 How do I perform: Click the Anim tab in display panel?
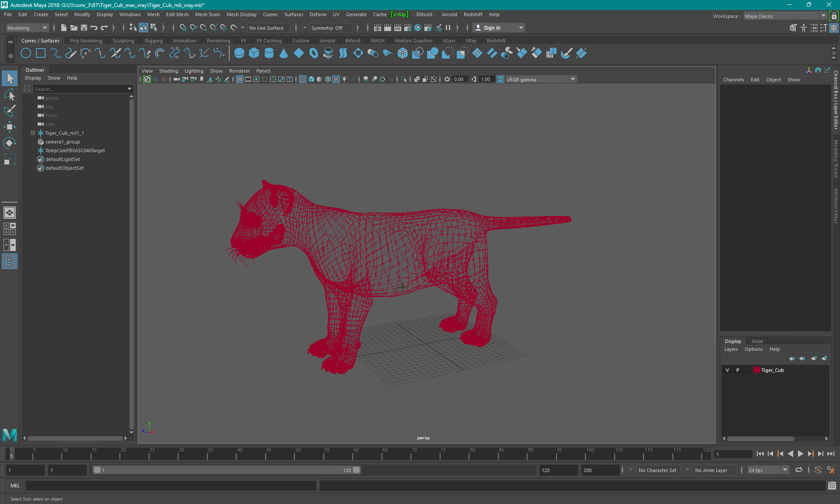tap(756, 341)
